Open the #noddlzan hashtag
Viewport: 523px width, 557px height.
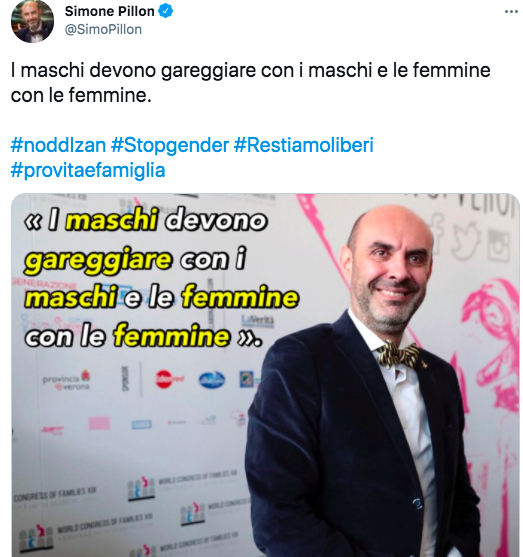[58, 145]
